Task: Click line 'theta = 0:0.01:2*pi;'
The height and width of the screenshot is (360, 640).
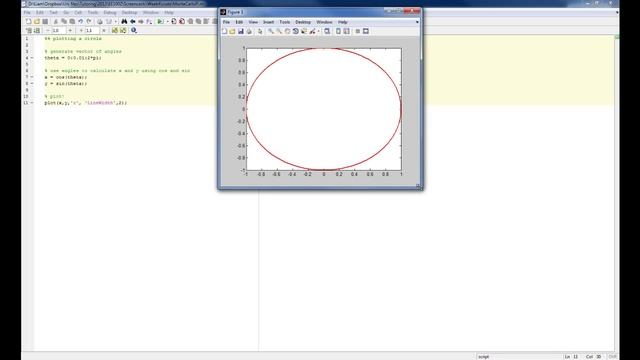Action: (73, 58)
